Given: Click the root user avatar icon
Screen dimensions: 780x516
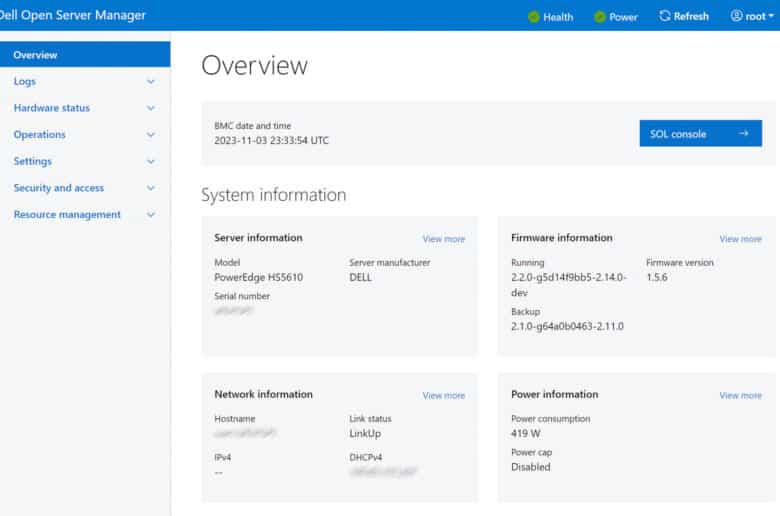Looking at the screenshot, I should tap(736, 16).
